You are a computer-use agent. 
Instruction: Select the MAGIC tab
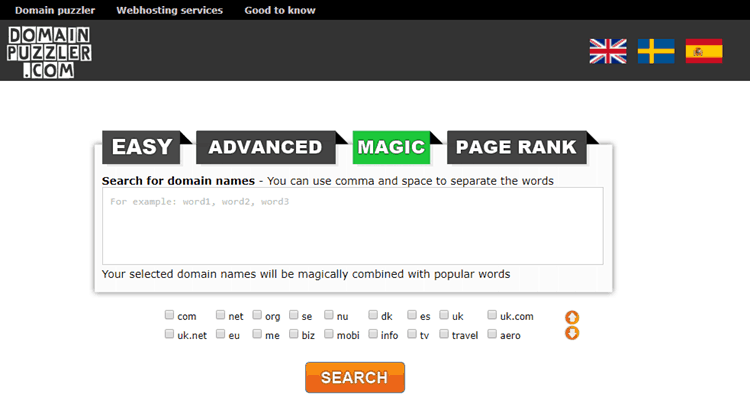coord(391,147)
